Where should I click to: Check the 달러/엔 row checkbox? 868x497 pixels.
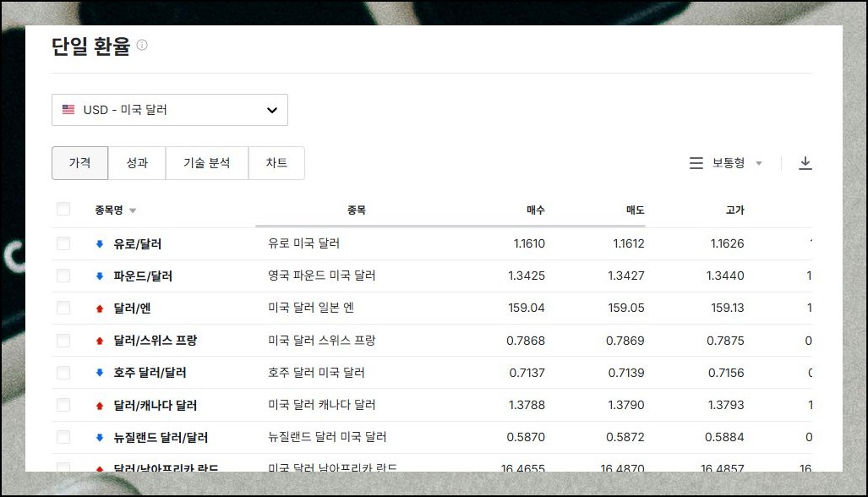[63, 308]
